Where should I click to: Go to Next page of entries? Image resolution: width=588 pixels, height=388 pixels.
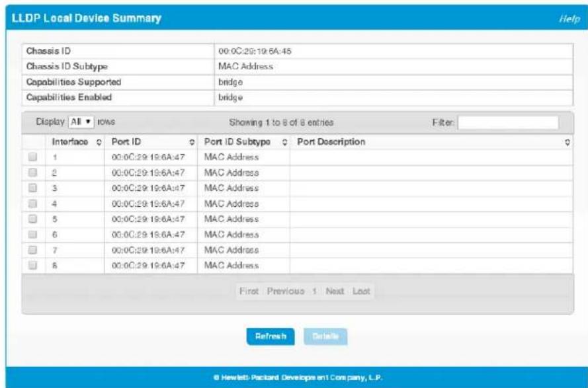[335, 291]
